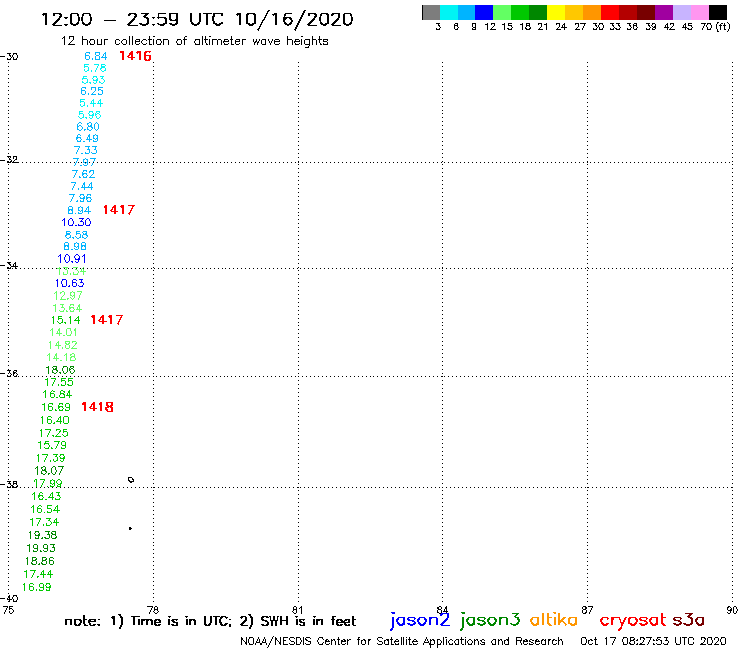
Task: Click the wave height value "18.07"
Action: coord(49,471)
